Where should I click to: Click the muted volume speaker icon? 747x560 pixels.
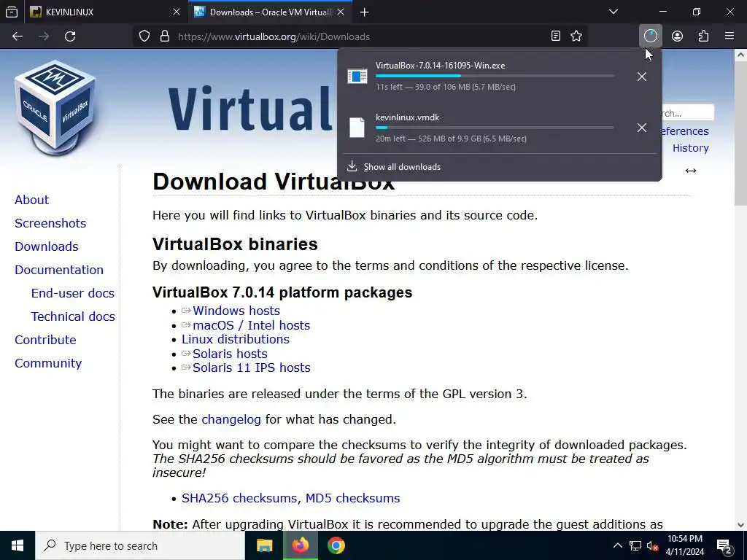click(x=653, y=545)
